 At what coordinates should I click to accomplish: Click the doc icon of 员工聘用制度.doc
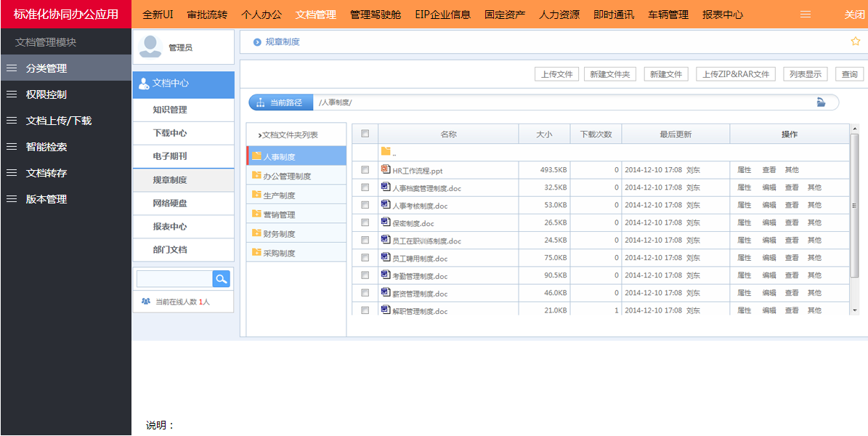tap(386, 257)
